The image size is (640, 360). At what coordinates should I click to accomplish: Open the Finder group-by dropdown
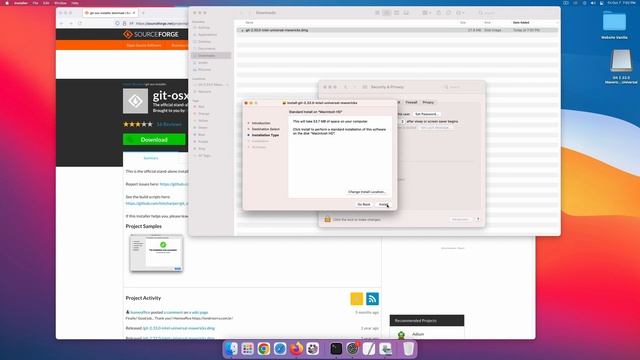[426, 13]
